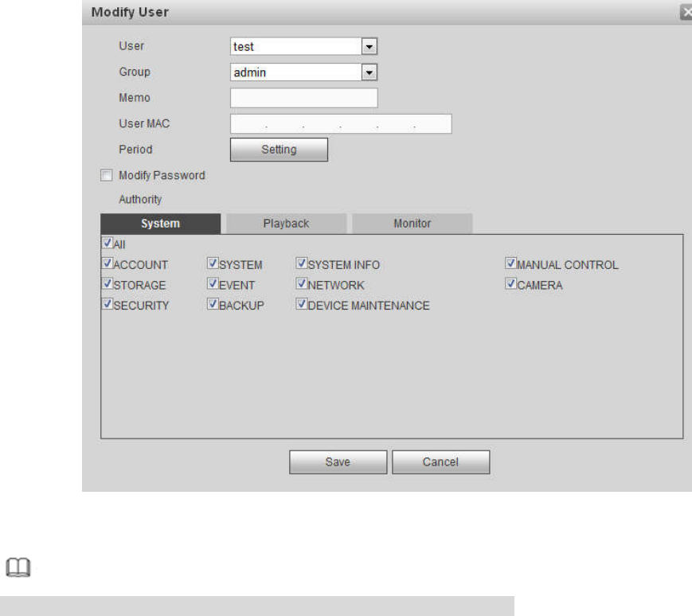The width and height of the screenshot is (692, 616).
Task: Toggle the SYSTEM INFO permission checkbox
Action: click(x=302, y=263)
